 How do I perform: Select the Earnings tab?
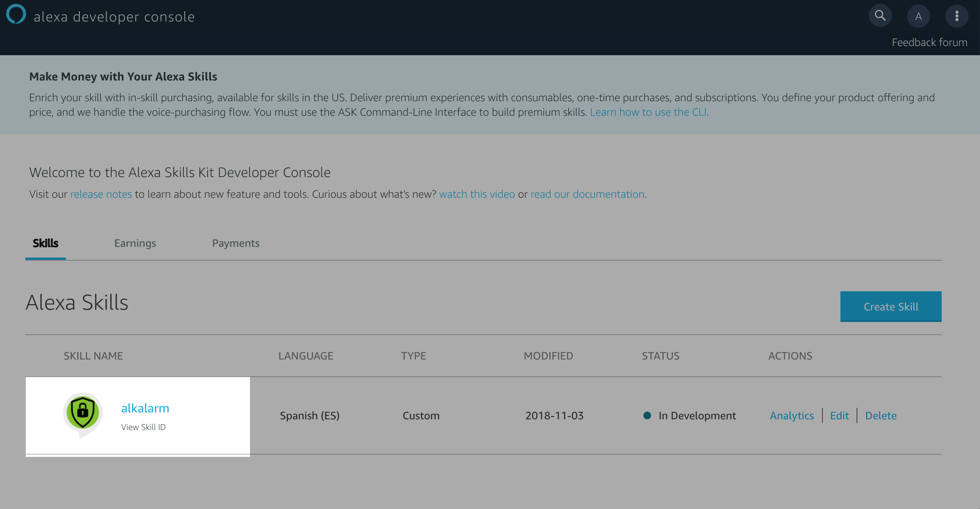[135, 243]
